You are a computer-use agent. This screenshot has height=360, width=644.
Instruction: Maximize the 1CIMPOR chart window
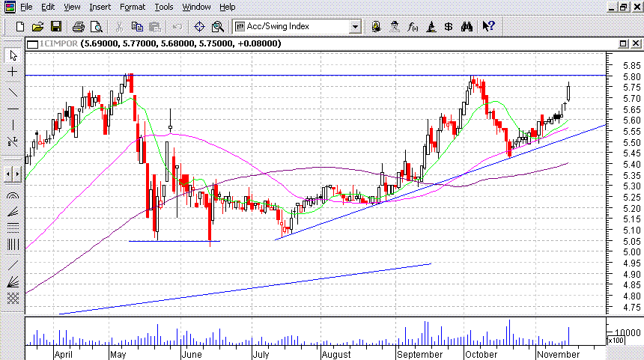point(623,43)
